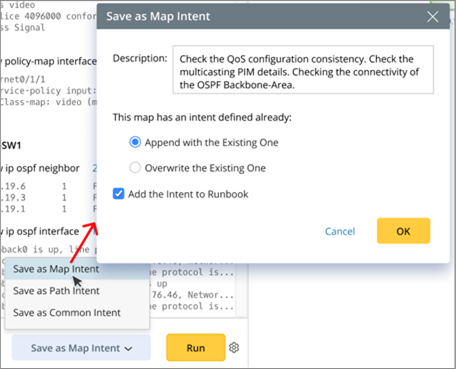Close the Save as Map Intent dialog

(432, 17)
